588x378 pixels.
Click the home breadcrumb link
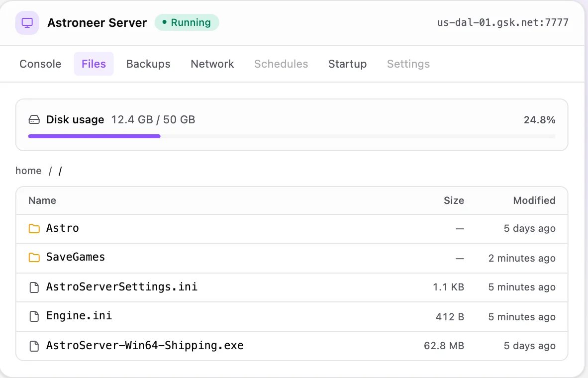pos(28,171)
